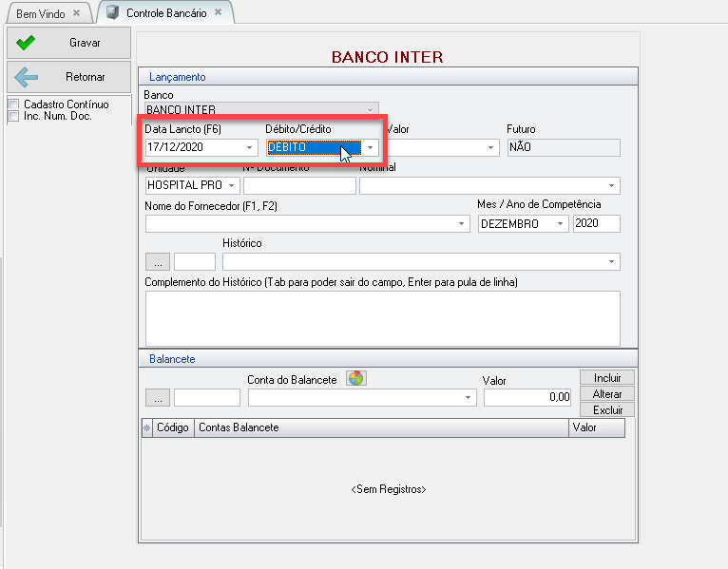728x569 pixels.
Task: Click the Valor column header in grid
Action: click(597, 427)
